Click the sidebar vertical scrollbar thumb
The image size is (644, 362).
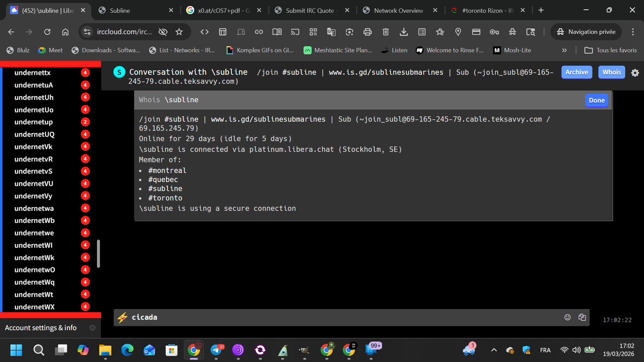tap(98, 253)
